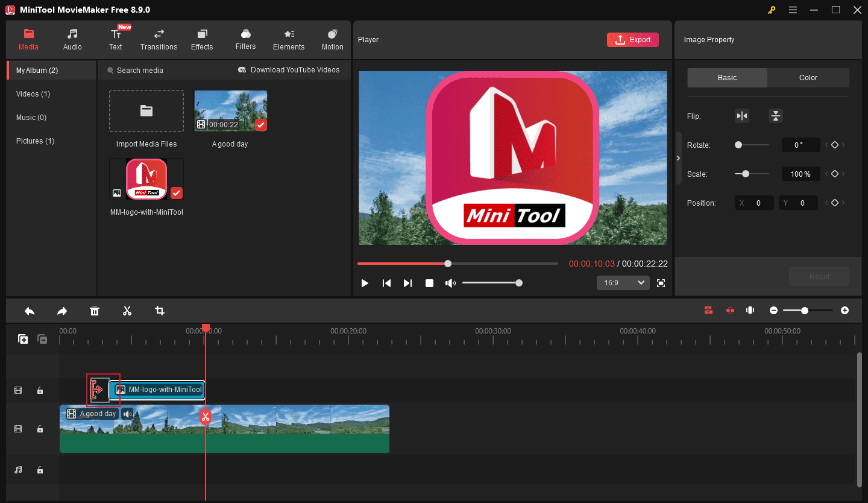The width and height of the screenshot is (868, 503).
Task: Step to the next frame
Action: (408, 283)
